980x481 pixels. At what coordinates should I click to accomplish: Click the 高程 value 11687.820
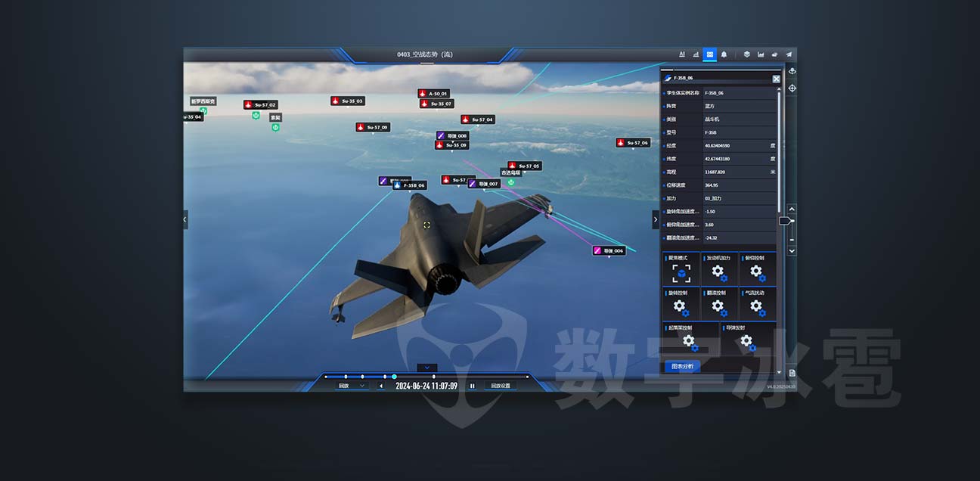click(715, 172)
